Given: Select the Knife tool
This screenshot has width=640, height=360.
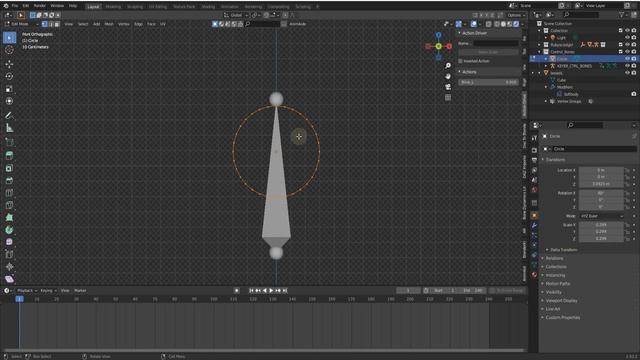Looking at the screenshot, I should (x=9, y=205).
